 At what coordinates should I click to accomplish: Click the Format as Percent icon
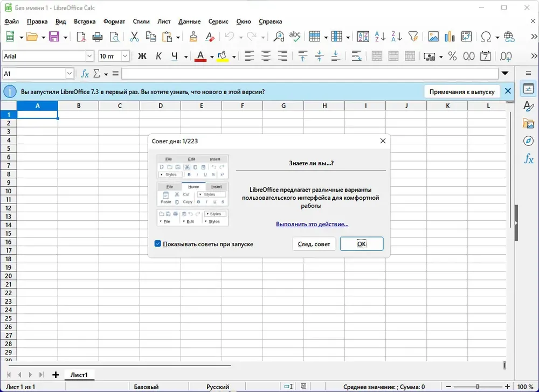tap(452, 56)
